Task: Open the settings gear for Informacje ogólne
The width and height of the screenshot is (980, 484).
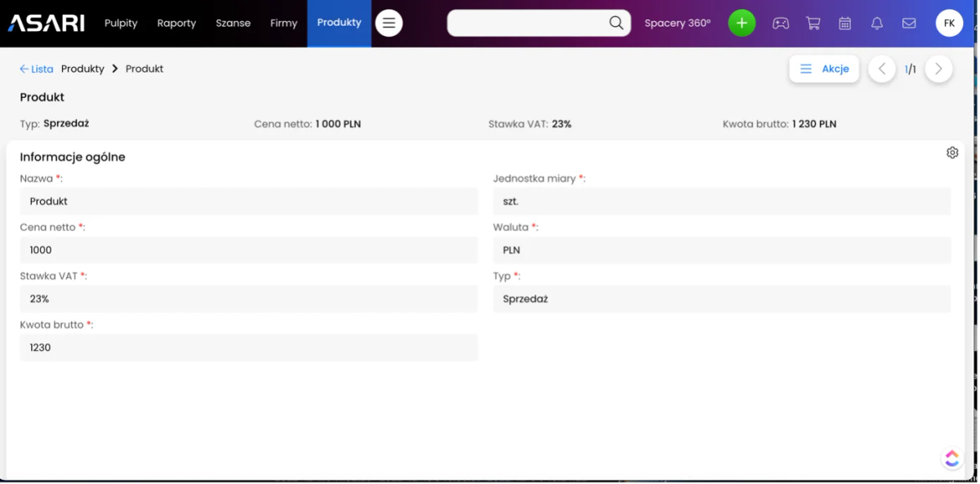Action: click(x=952, y=153)
